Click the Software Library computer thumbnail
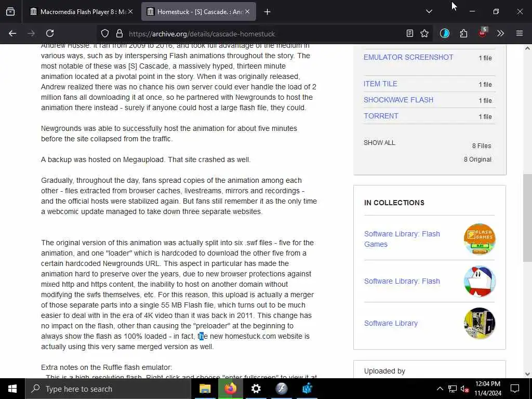This screenshot has width=532, height=399. click(x=480, y=323)
